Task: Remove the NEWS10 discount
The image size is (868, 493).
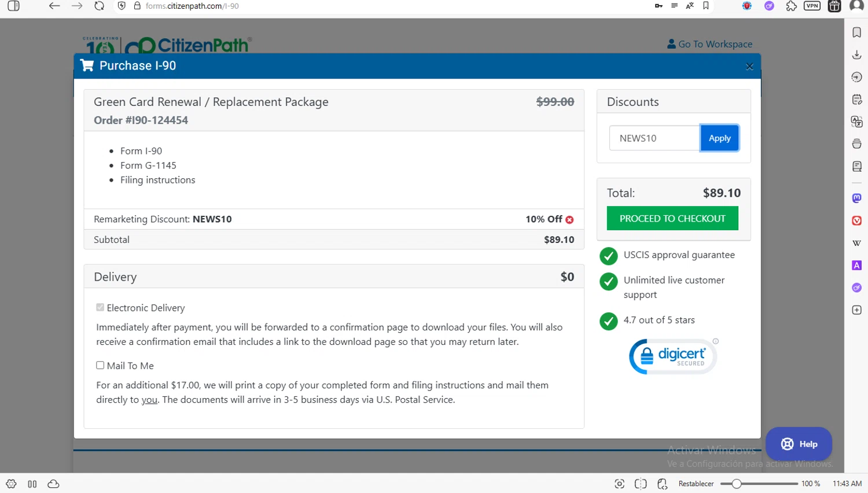Action: (x=569, y=220)
